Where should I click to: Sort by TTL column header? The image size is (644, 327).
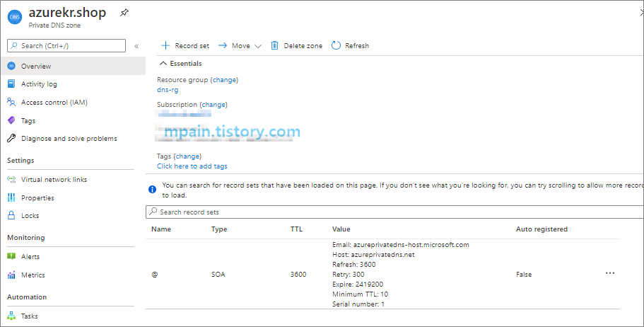click(296, 229)
